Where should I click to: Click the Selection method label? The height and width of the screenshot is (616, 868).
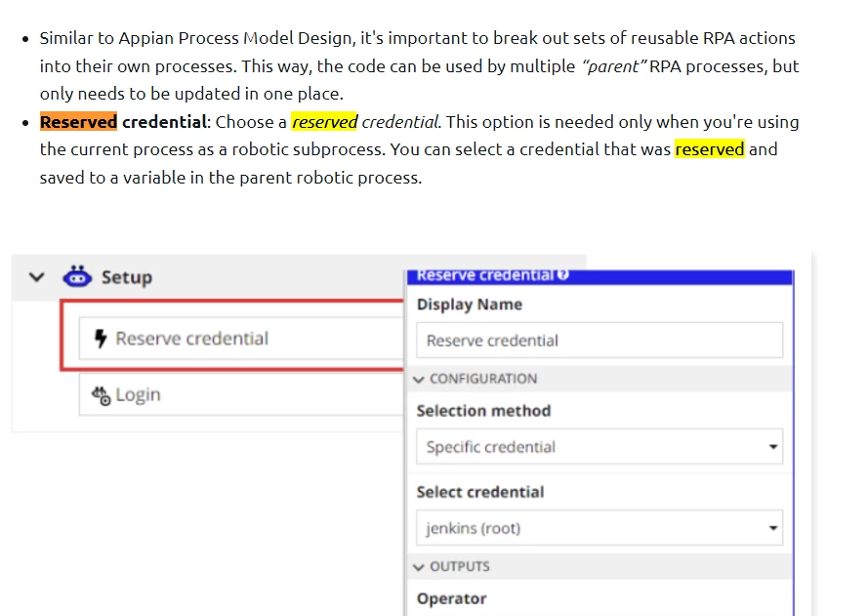484,411
